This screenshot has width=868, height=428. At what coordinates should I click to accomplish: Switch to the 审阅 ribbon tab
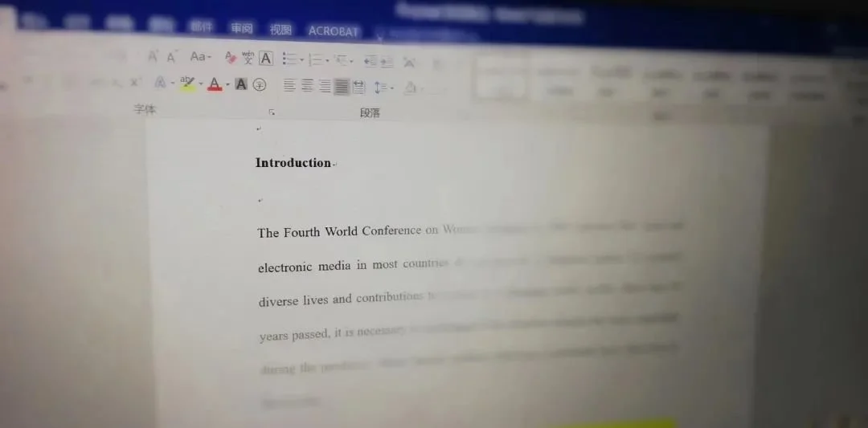tap(242, 27)
